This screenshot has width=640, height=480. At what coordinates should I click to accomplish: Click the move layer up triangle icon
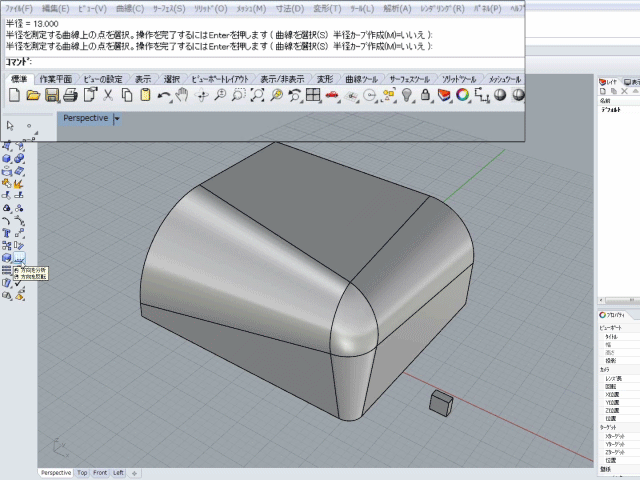click(635, 91)
